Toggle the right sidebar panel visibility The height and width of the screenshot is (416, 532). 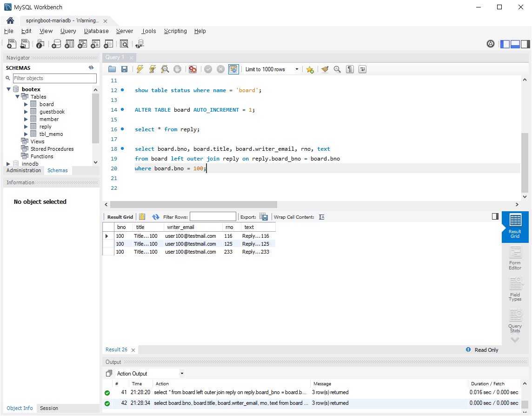[x=525, y=44]
